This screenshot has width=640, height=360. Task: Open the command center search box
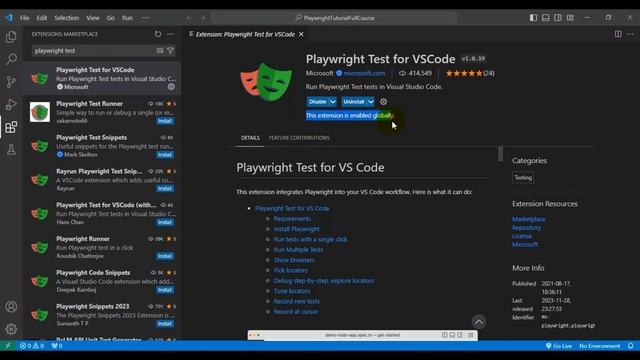[x=334, y=18]
